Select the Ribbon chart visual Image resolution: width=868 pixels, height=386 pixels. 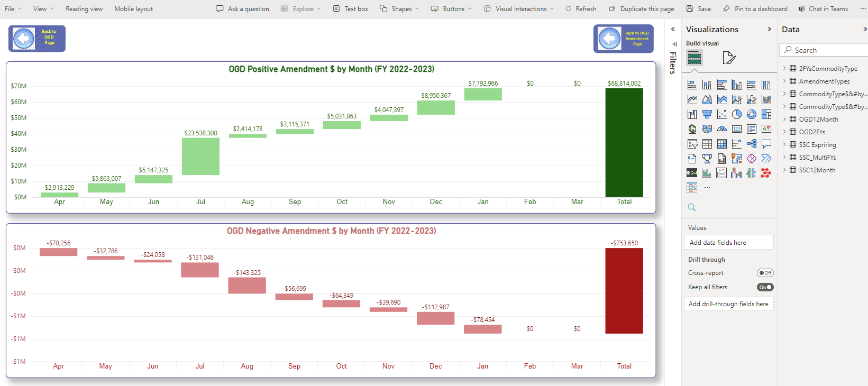click(x=766, y=99)
